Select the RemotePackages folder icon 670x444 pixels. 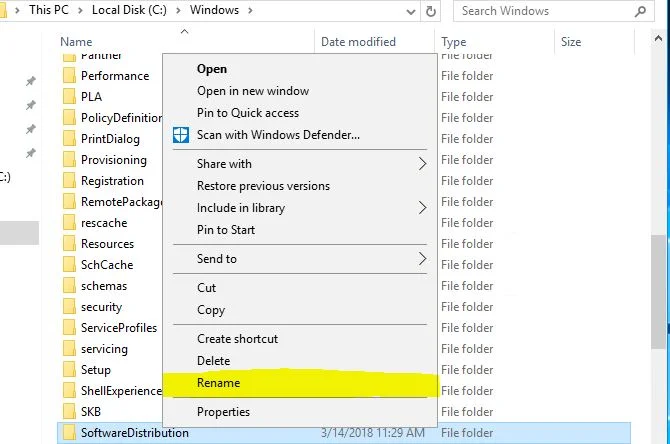pyautogui.click(x=69, y=202)
